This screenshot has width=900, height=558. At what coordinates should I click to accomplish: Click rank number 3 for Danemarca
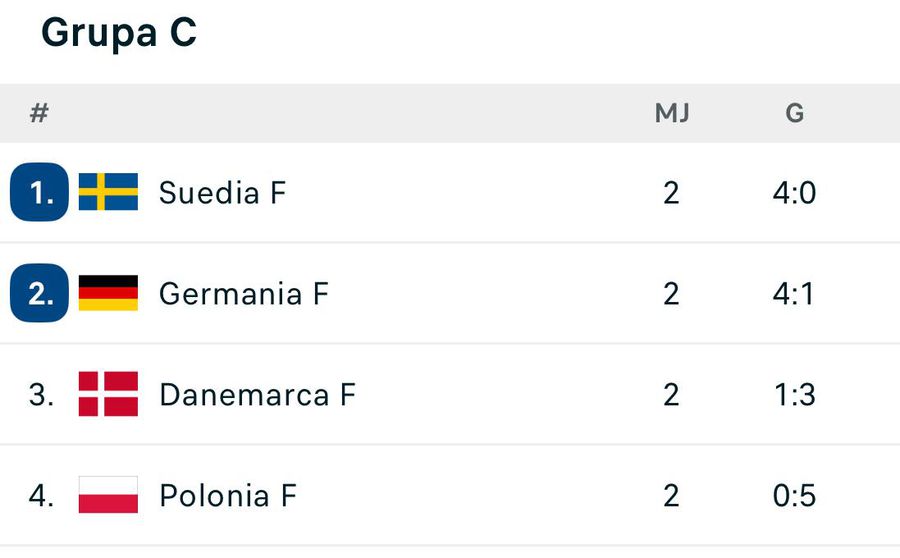[41, 394]
